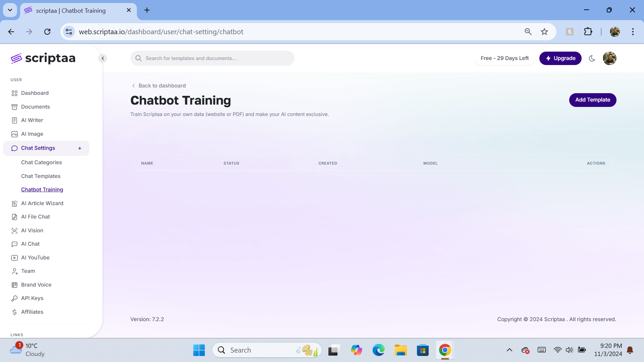644x362 pixels.
Task: Open AI Vision in sidebar
Action: (32, 231)
